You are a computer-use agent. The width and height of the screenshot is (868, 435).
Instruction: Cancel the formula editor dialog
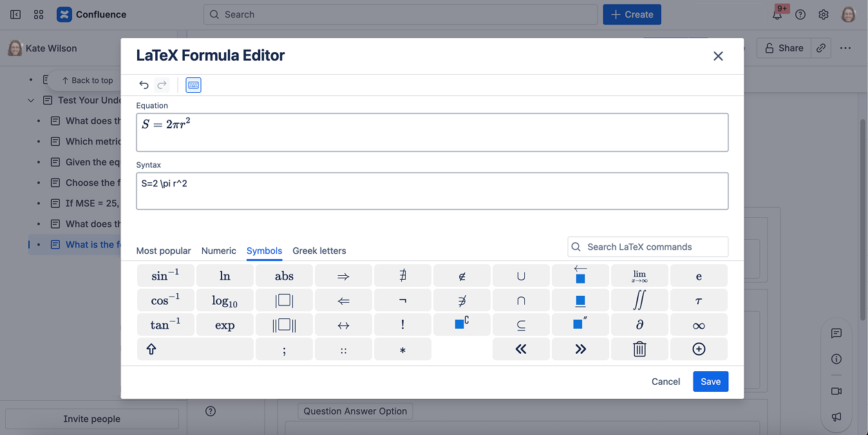[665, 382]
